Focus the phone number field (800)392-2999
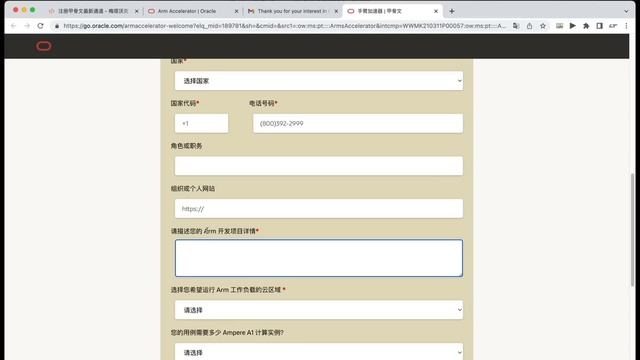640x360 pixels. coord(358,123)
